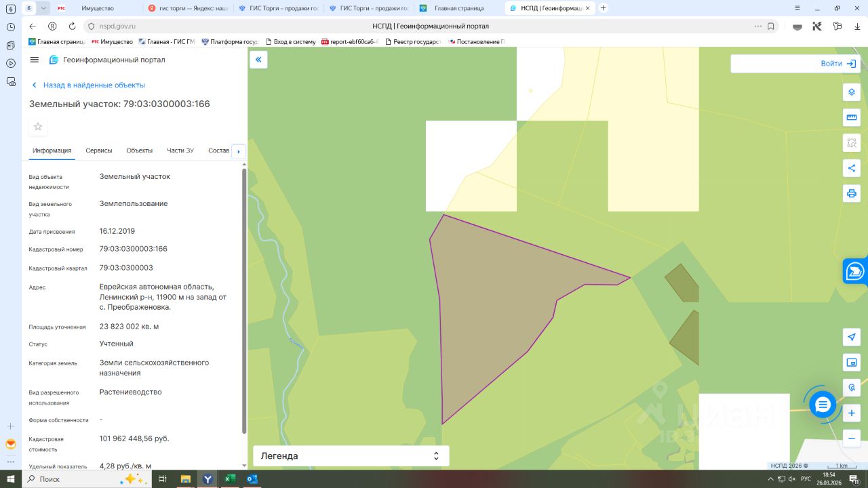This screenshot has width=868, height=488.
Task: Switch to the Имущество browser tab
Action: coord(98,8)
